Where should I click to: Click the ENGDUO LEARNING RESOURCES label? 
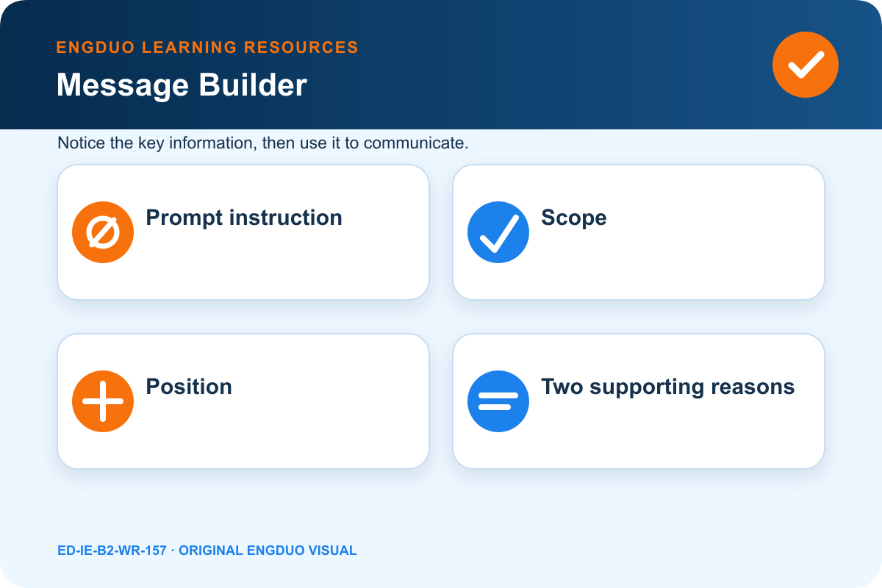point(207,48)
